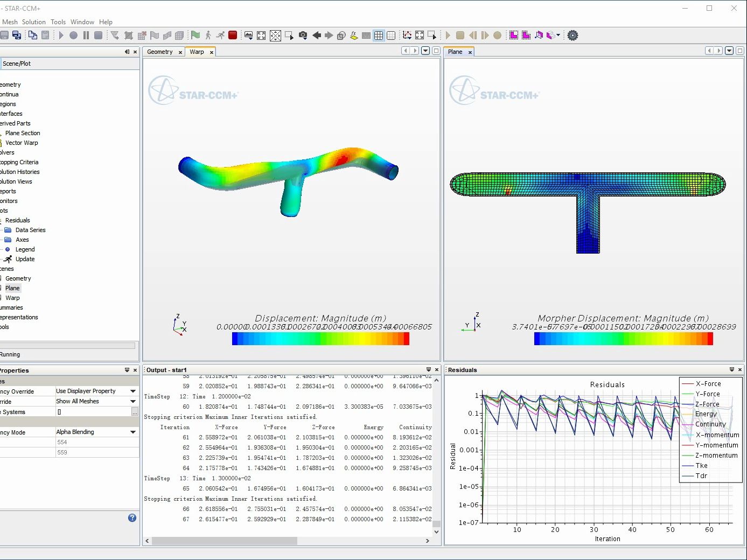Image resolution: width=747 pixels, height=560 pixels.
Task: Open the Tools menu
Action: [x=58, y=22]
